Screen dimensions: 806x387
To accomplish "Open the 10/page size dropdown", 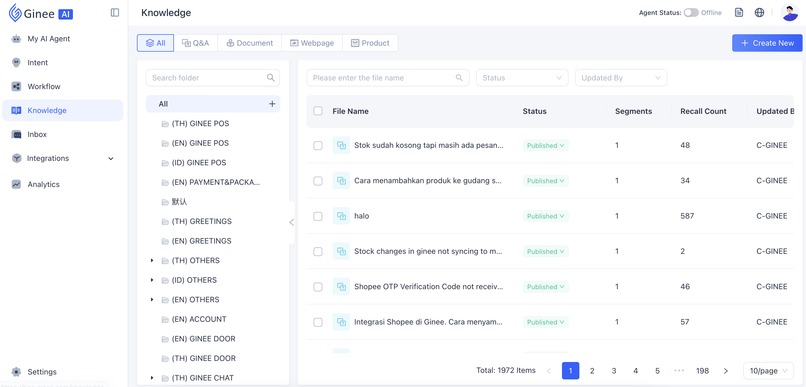I will [768, 371].
